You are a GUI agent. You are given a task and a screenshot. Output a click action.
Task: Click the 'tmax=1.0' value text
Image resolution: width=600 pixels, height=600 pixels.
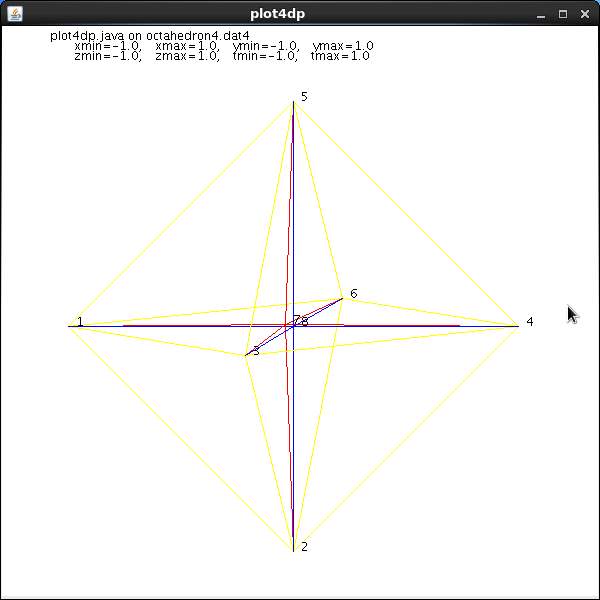pos(340,56)
